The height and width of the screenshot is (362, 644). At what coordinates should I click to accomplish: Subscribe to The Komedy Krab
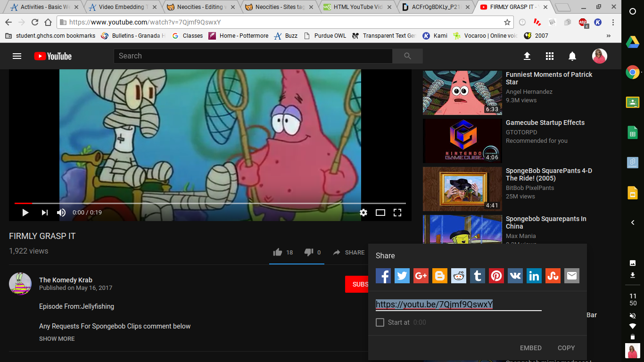[357, 284]
